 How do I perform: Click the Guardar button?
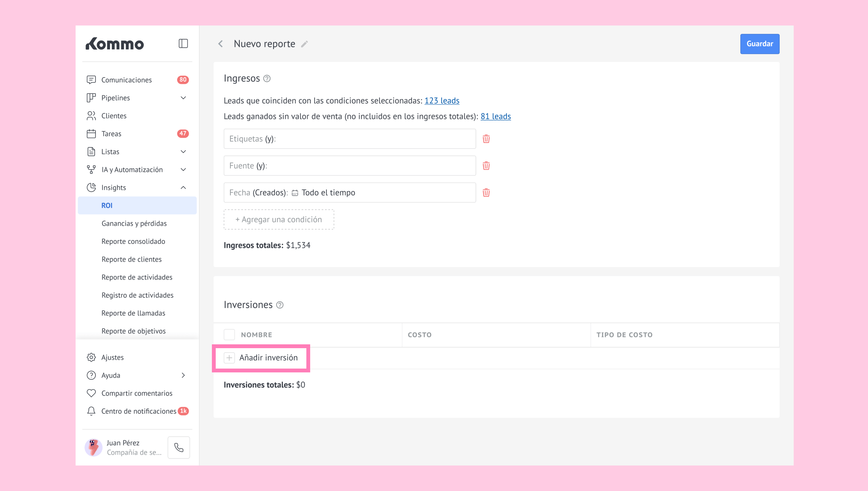click(759, 44)
